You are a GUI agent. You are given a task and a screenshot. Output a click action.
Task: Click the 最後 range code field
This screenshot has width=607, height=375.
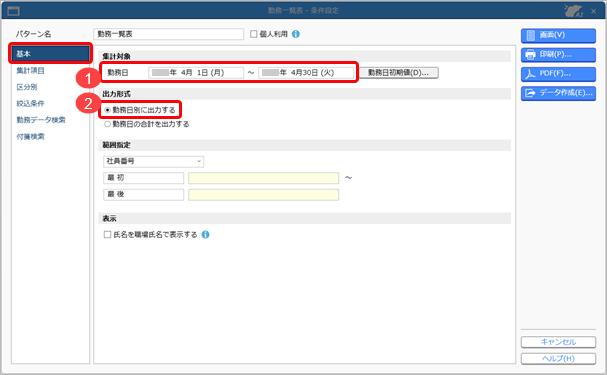coord(143,194)
